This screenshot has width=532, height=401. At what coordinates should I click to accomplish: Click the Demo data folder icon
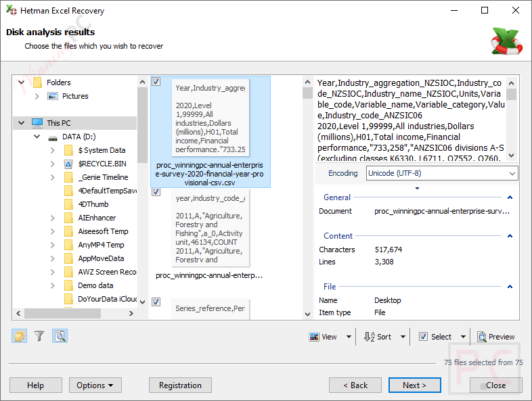tap(68, 286)
